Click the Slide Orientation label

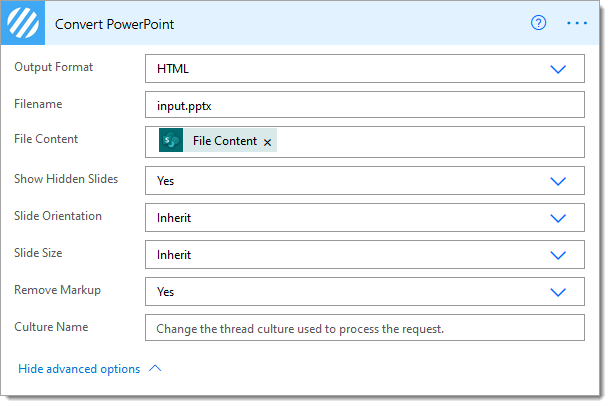pyautogui.click(x=58, y=216)
